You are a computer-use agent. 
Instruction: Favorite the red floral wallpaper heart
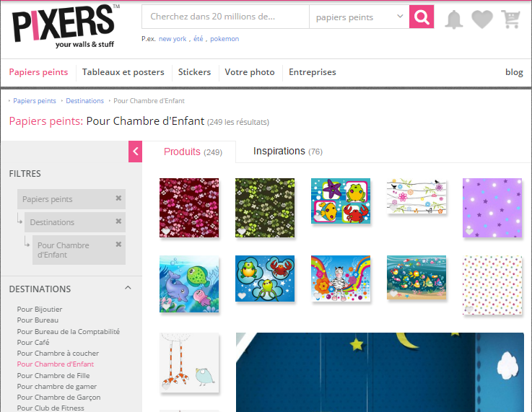tap(165, 232)
